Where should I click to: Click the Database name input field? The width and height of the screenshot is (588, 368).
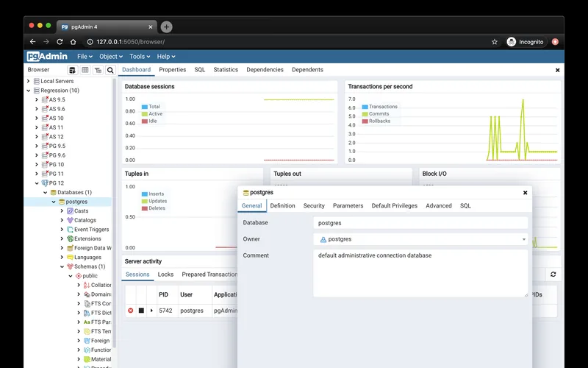pos(420,223)
